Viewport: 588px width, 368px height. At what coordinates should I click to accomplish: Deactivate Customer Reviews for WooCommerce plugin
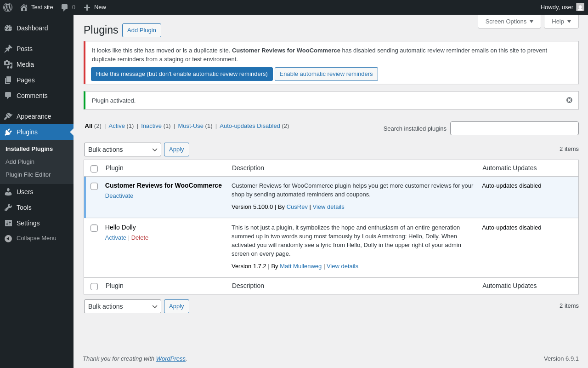tap(119, 195)
